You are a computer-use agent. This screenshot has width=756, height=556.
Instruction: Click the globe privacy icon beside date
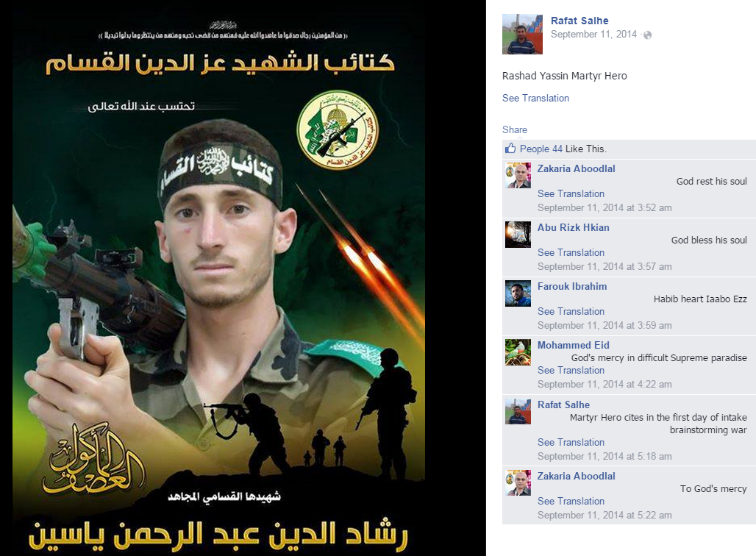point(647,35)
